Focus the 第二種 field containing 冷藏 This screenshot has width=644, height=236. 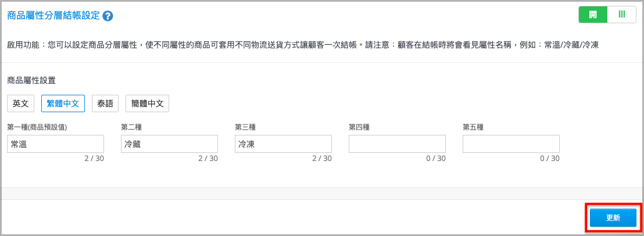[x=169, y=144]
